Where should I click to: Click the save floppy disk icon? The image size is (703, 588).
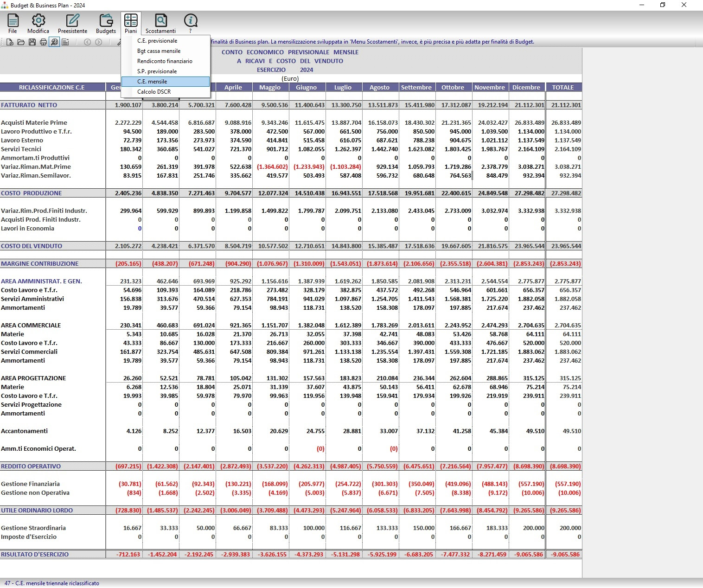32,42
